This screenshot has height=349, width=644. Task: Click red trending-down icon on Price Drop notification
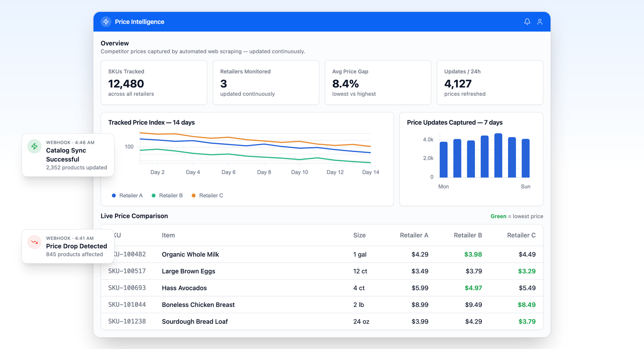point(34,242)
